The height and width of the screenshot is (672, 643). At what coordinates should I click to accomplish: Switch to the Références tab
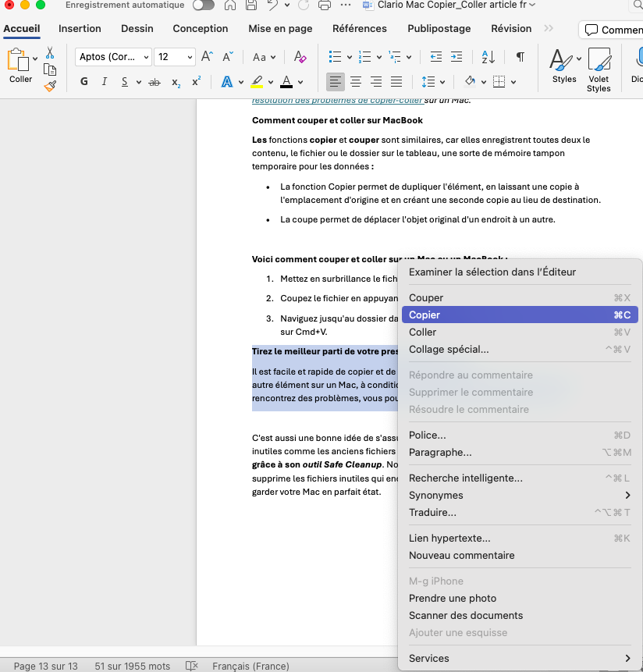pos(360,29)
